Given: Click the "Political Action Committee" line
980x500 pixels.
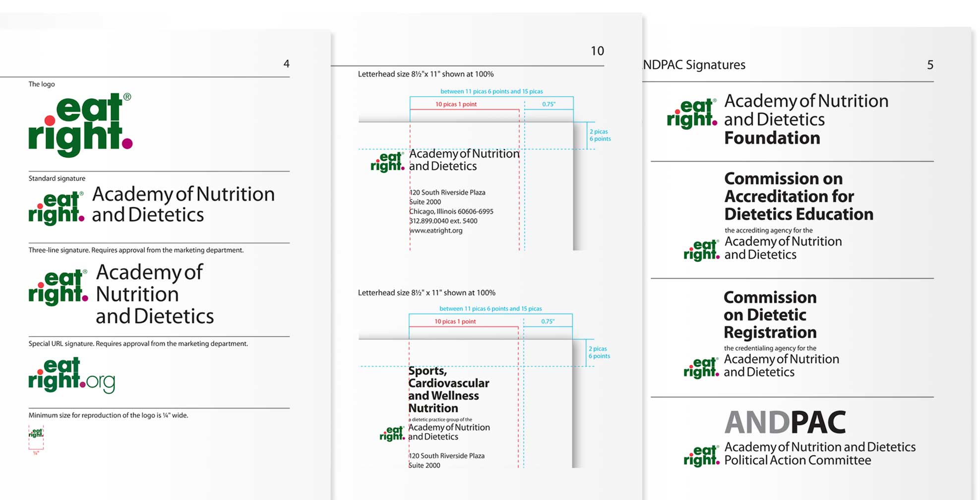Looking at the screenshot, I should point(797,460).
